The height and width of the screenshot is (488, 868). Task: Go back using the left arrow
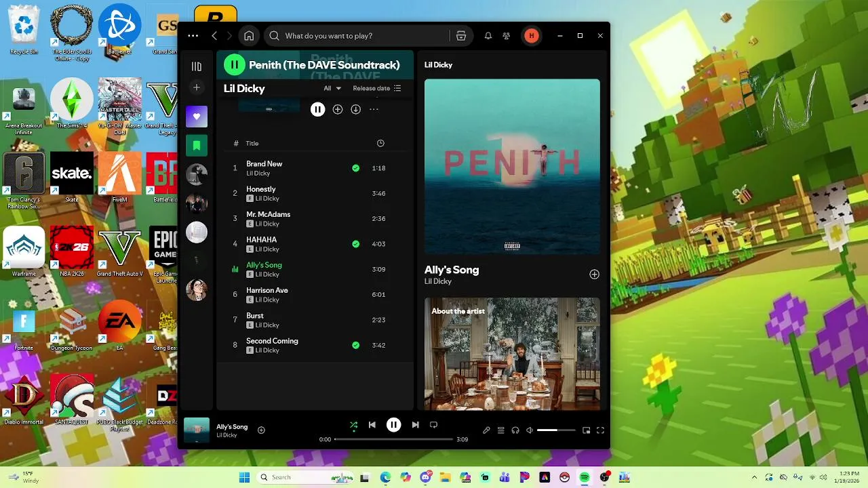point(214,36)
